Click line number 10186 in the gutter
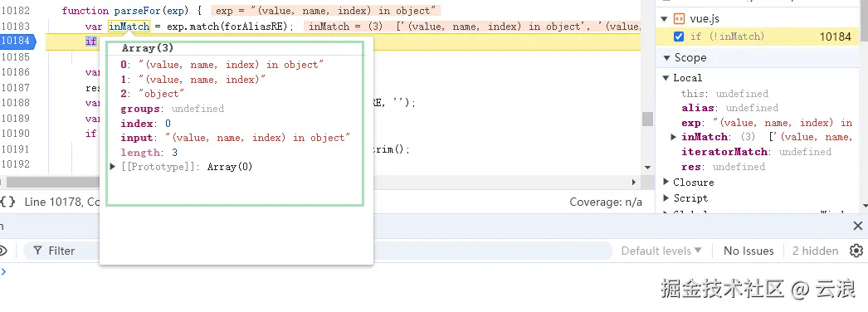This screenshot has height=312, width=868. (16, 72)
